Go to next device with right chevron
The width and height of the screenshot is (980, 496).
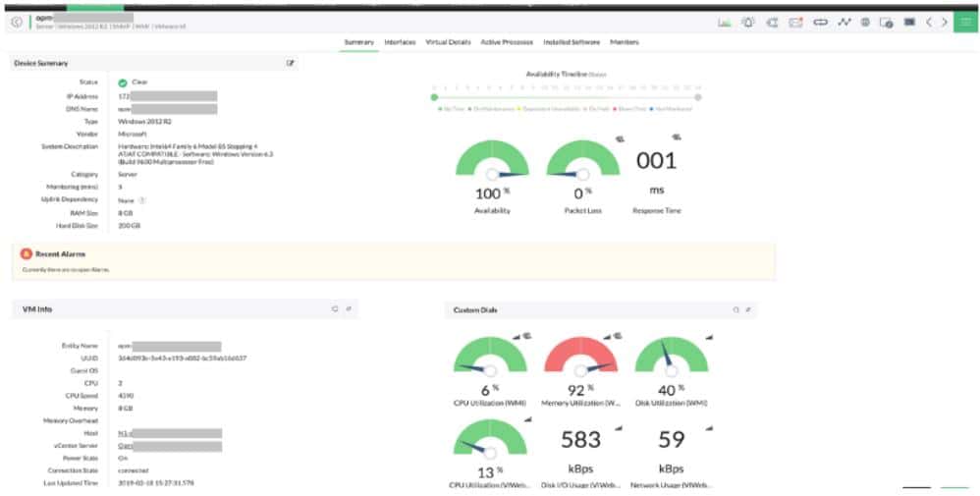tap(945, 22)
